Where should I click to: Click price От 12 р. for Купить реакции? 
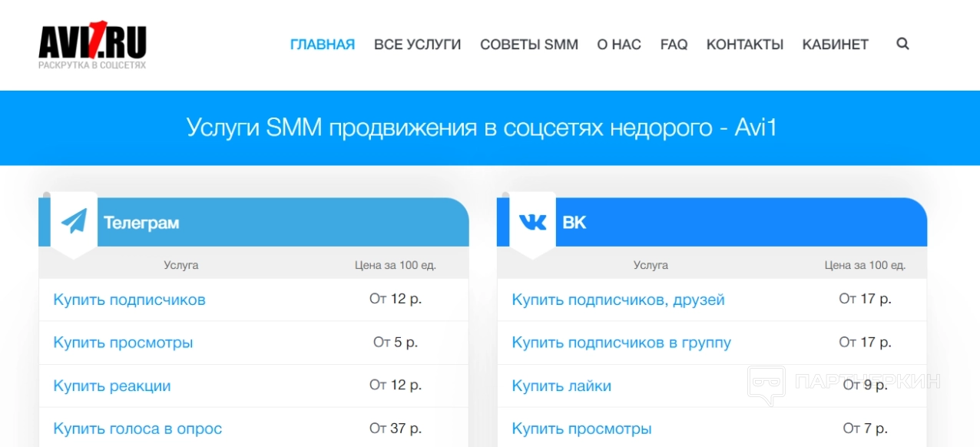396,385
